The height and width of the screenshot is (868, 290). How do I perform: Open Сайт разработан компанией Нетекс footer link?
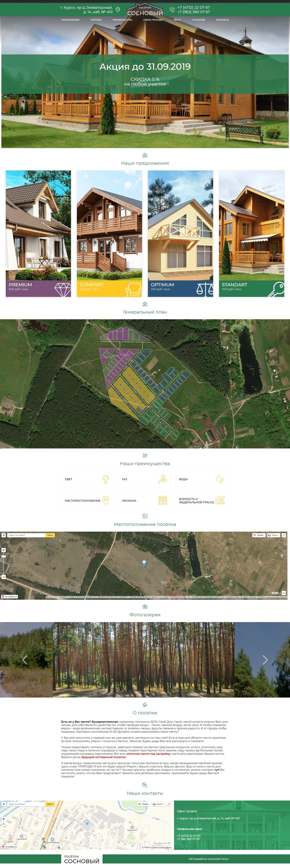coord(209,859)
